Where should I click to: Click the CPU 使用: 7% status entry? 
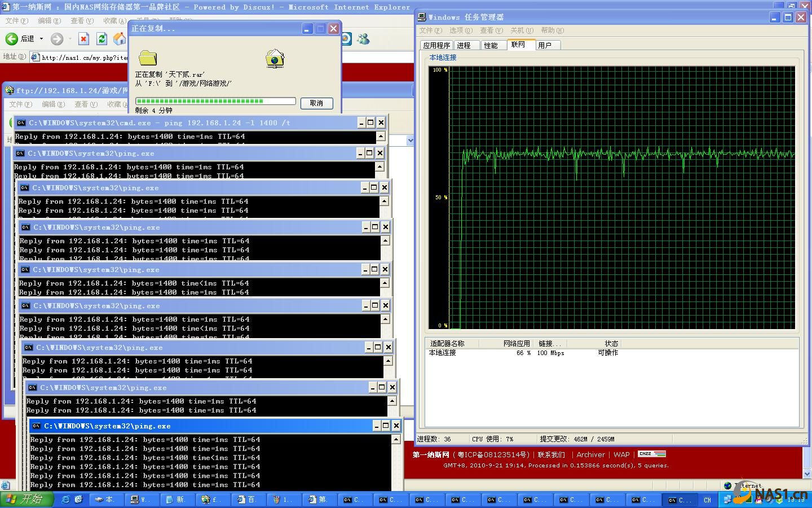pos(493,439)
